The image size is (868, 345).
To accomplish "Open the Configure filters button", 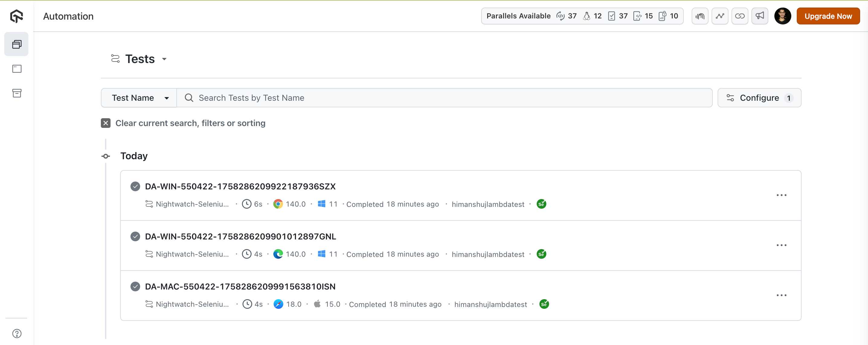I will (759, 98).
